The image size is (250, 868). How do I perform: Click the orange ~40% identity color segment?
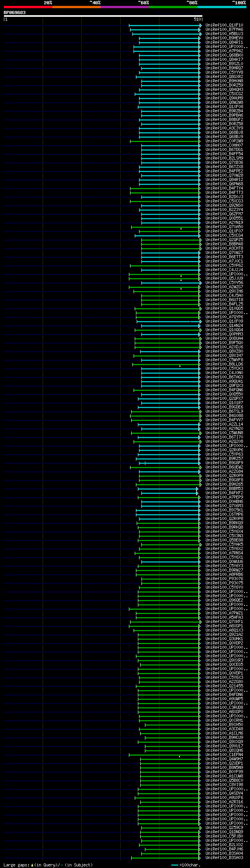click(76, 7)
